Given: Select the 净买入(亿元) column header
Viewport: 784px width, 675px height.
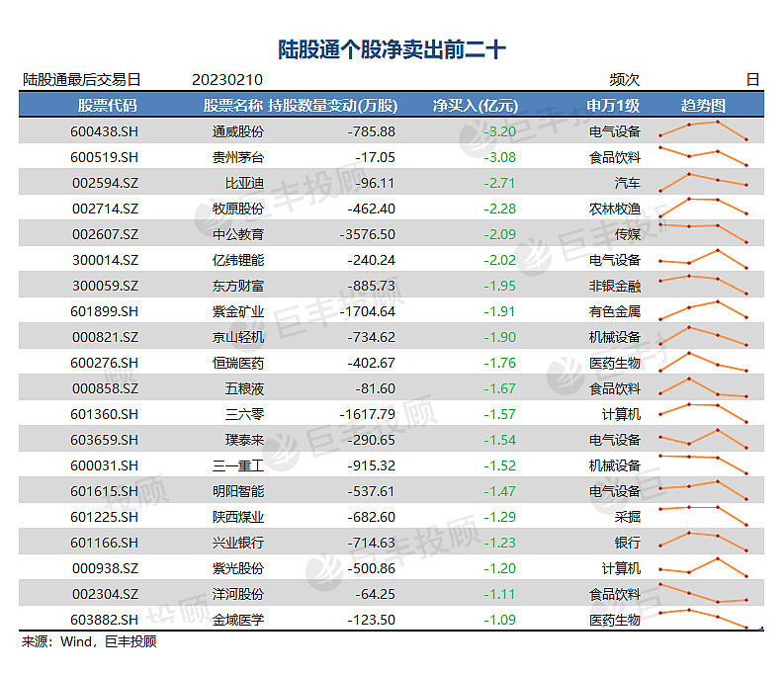Looking at the screenshot, I should point(475,106).
